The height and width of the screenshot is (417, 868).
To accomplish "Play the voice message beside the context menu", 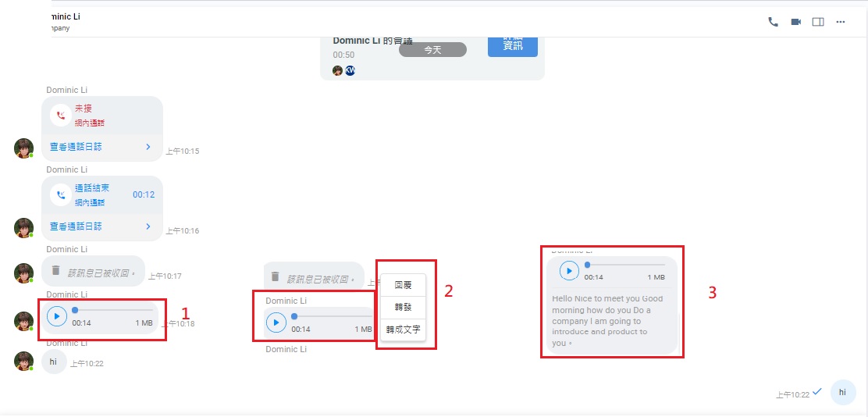I will click(276, 323).
